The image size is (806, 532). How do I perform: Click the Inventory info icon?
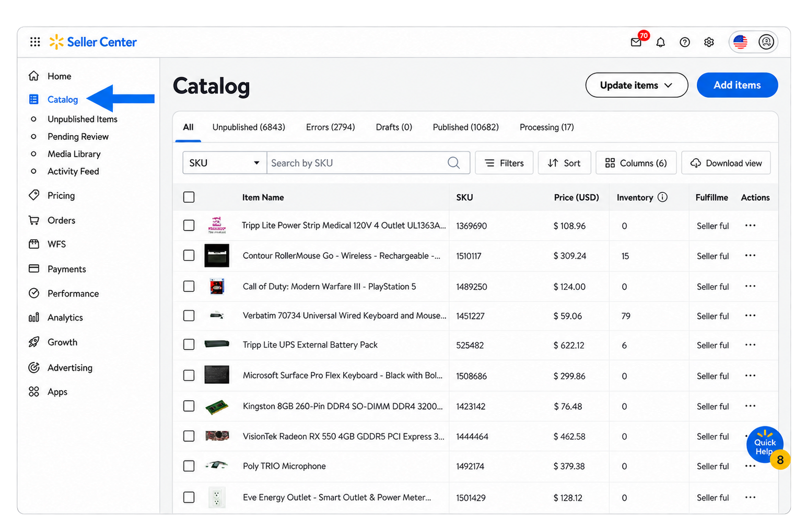pos(662,197)
